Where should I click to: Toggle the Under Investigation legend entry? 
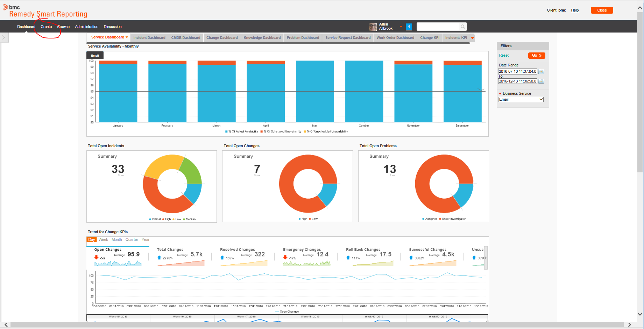(453, 219)
